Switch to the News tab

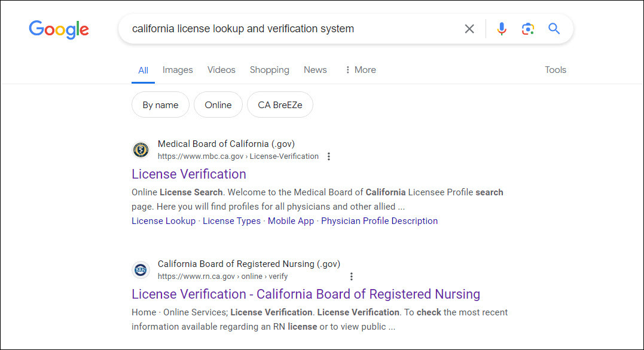[x=315, y=70]
